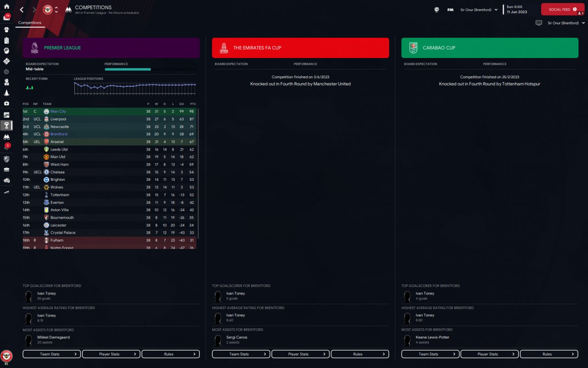Click the Emirates FA Cup logo icon
The image size is (588, 368).
point(224,48)
